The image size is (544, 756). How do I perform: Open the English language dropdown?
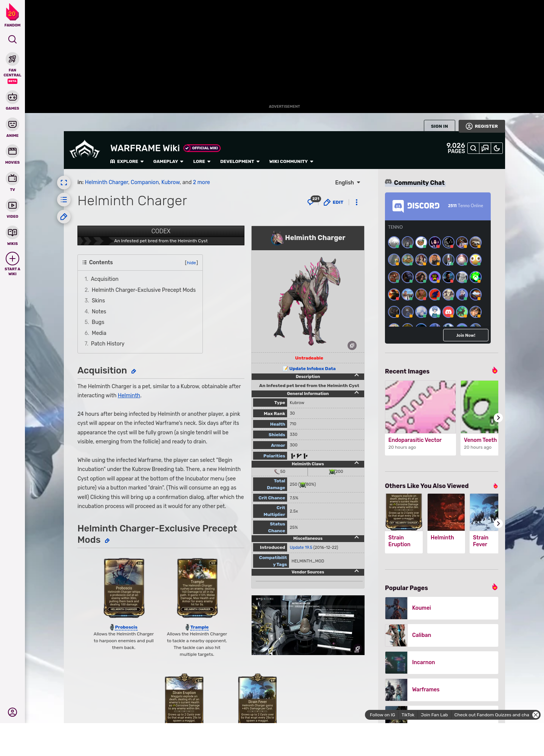coord(348,183)
